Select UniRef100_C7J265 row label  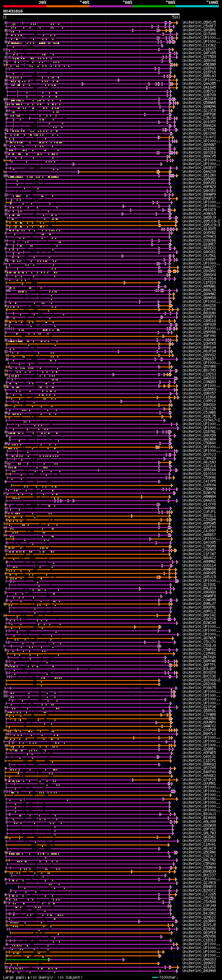[199, 894]
